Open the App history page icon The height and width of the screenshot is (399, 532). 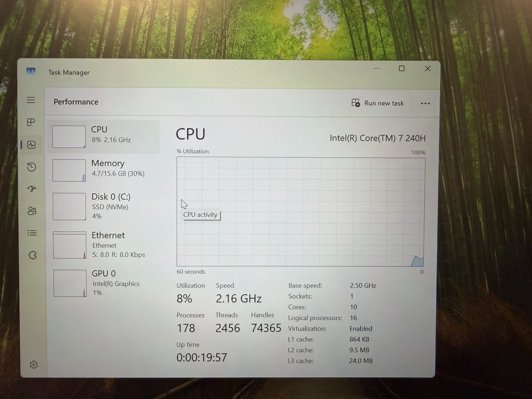(x=32, y=167)
